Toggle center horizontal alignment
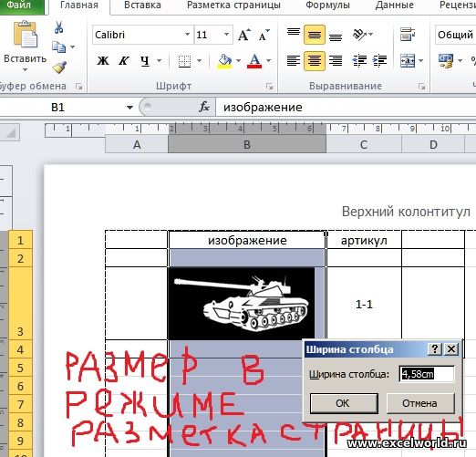 pyautogui.click(x=315, y=60)
